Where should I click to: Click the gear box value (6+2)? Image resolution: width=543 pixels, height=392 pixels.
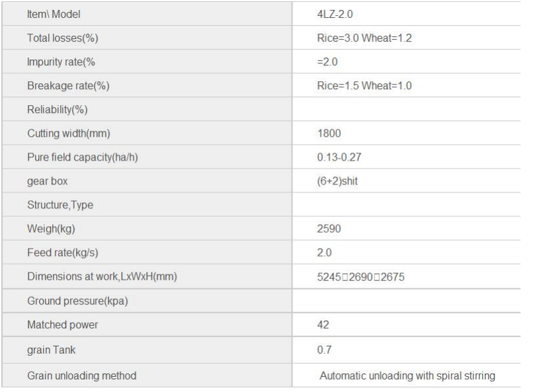click(337, 182)
